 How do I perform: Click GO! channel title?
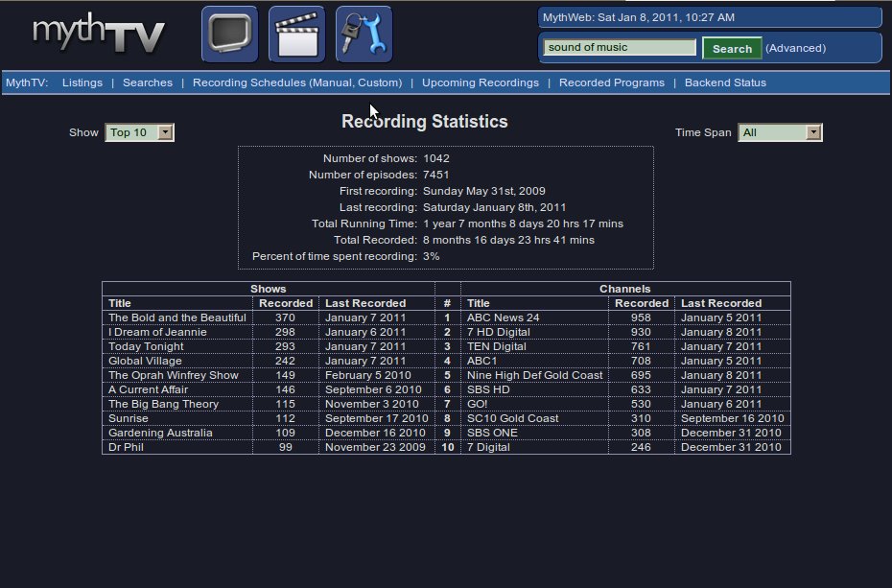pyautogui.click(x=477, y=404)
